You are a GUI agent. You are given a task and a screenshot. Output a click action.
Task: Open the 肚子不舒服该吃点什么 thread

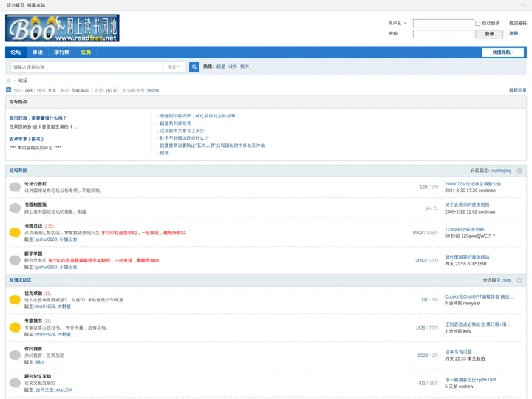[x=184, y=138]
